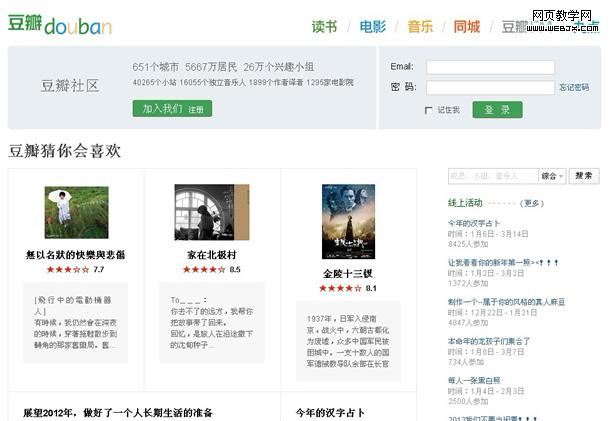Enable the 记住我 remember me checkbox
This screenshot has width=609, height=421.
point(429,110)
